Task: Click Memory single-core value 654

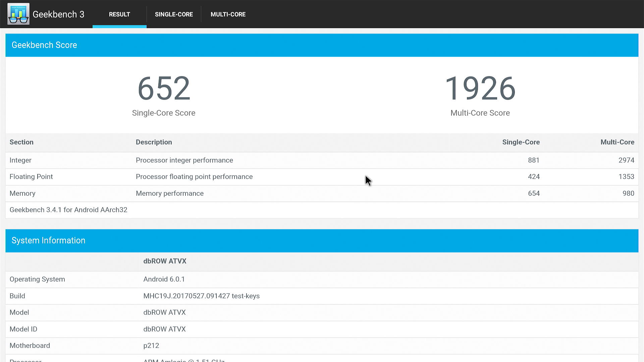Action: coord(534,193)
